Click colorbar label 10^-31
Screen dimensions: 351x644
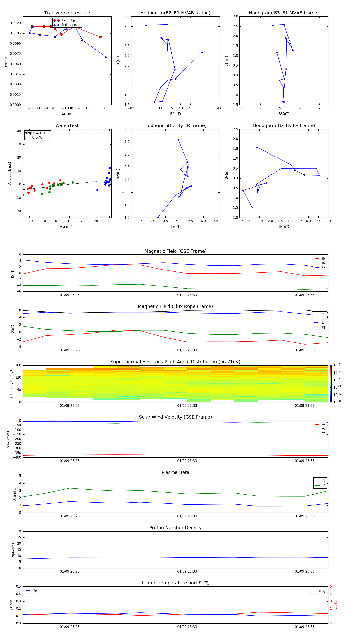coord(337,402)
